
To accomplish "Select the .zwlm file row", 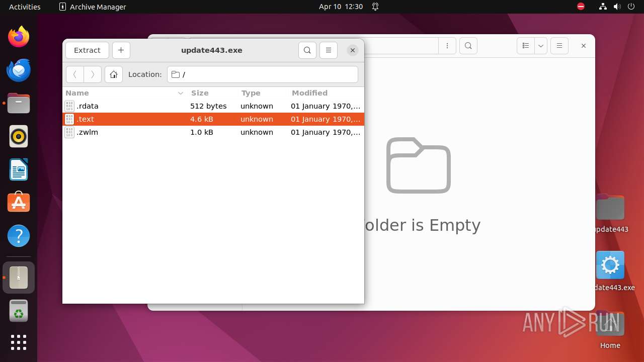I will point(213,132).
